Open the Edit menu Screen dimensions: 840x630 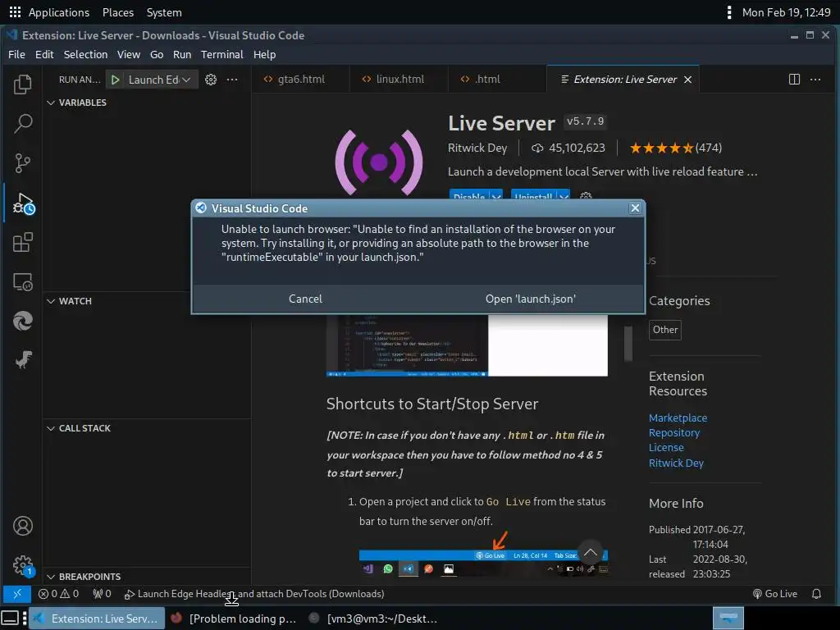(44, 54)
